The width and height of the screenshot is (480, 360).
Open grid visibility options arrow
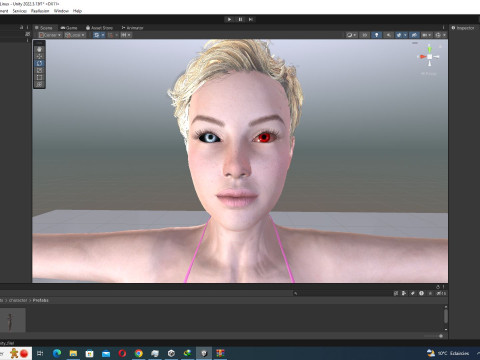click(x=103, y=35)
